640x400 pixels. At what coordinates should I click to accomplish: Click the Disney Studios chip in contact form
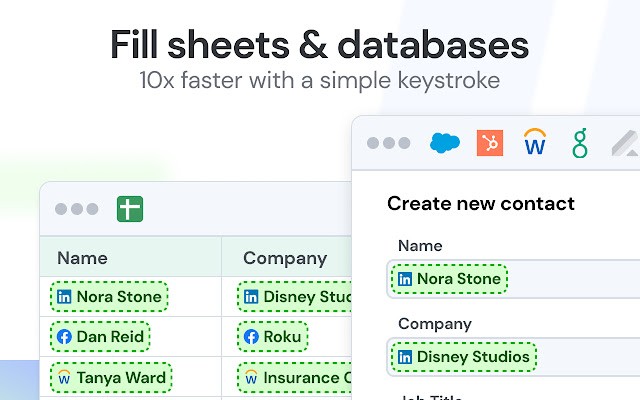[464, 357]
